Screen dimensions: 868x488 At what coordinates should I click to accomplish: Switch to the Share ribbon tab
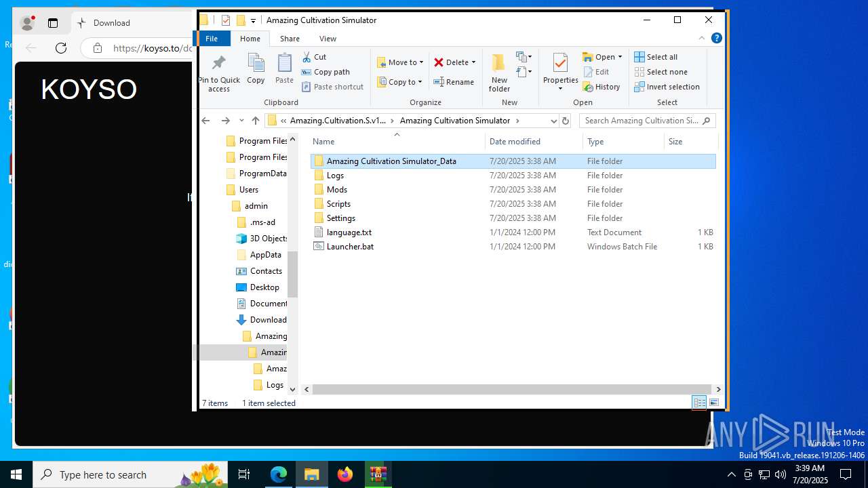pyautogui.click(x=290, y=39)
